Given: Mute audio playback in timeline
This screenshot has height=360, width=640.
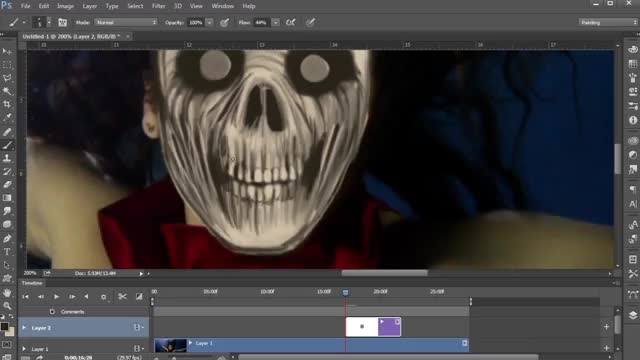Looking at the screenshot, I should [x=87, y=297].
